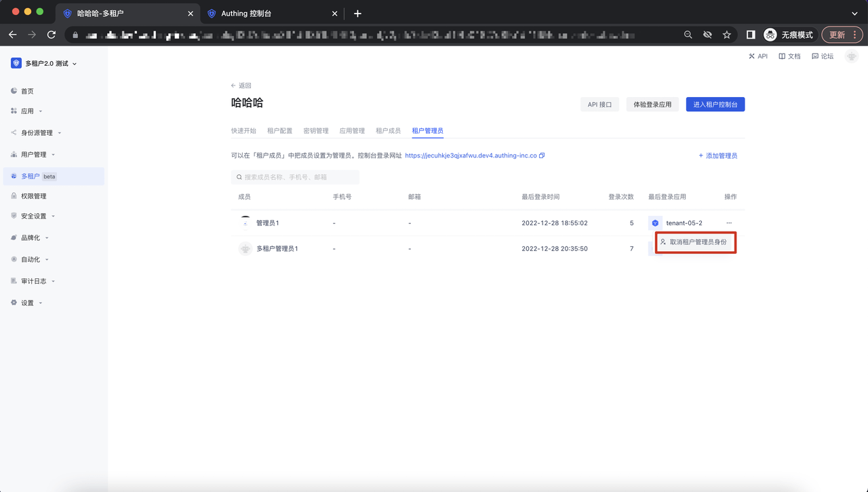Click the 权限管理 icon in sidebar
868x492 pixels.
[14, 196]
